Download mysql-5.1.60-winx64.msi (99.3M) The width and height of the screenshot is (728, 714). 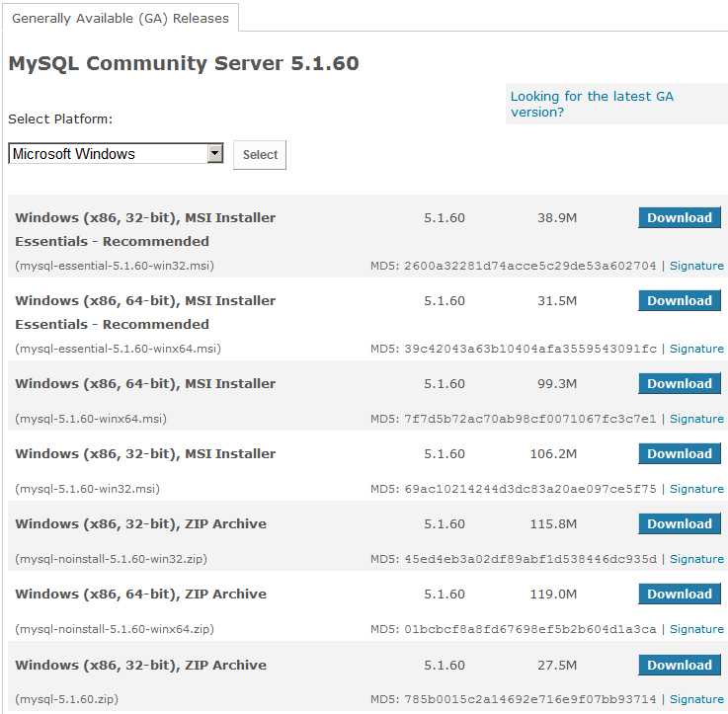[x=680, y=383]
